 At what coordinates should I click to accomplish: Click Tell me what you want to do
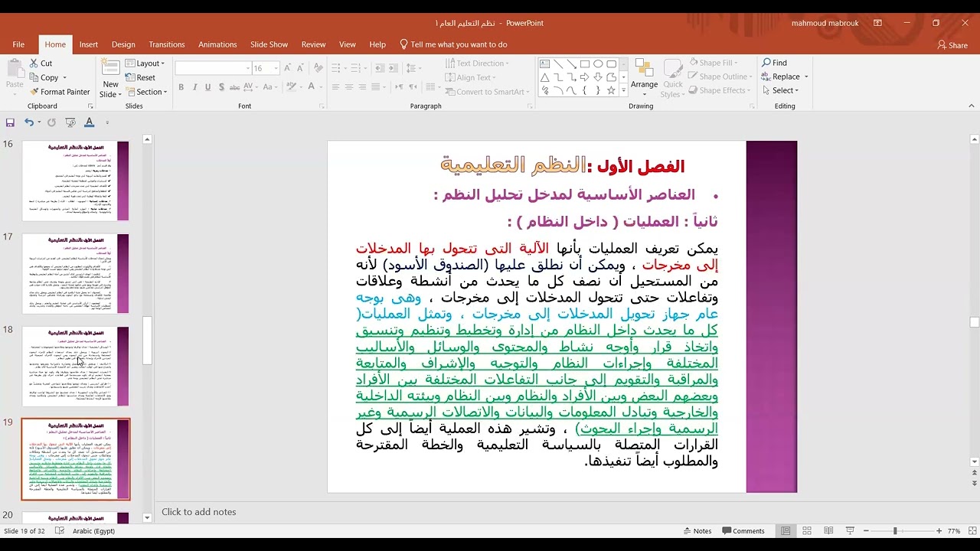(454, 44)
